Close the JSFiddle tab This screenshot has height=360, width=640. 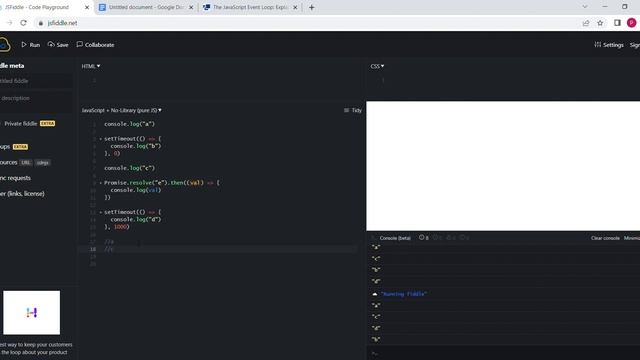(87, 7)
